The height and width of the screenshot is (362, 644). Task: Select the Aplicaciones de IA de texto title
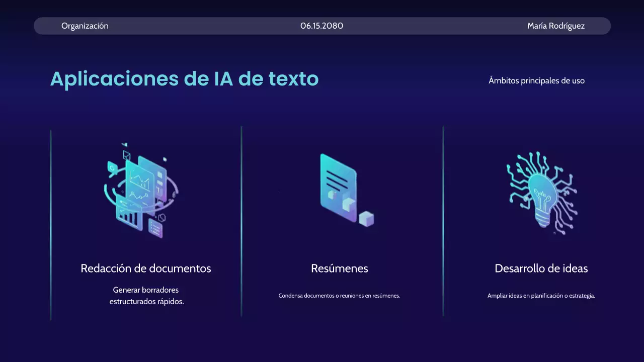tap(184, 79)
